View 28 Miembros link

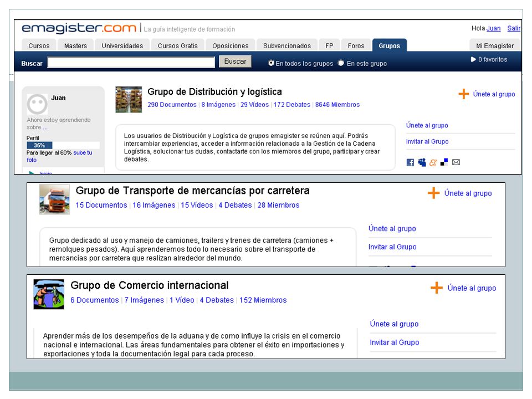pyautogui.click(x=278, y=205)
